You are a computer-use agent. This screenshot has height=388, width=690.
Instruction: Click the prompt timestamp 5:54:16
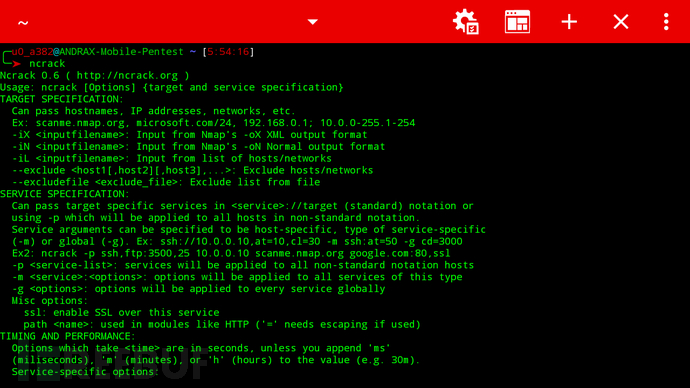coord(228,52)
